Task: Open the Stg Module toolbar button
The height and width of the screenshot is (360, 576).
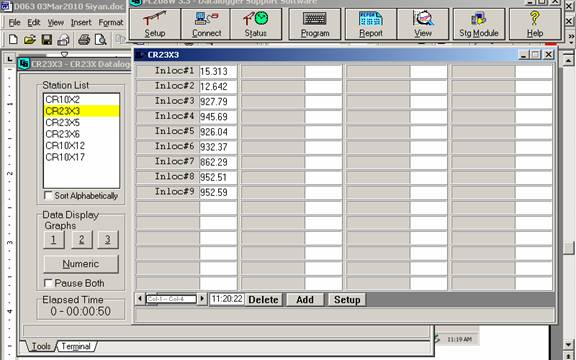Action: tap(479, 24)
